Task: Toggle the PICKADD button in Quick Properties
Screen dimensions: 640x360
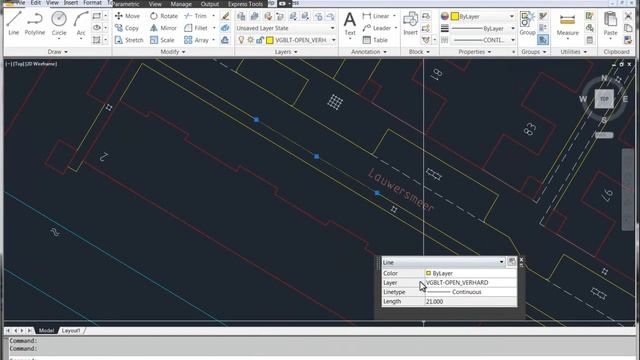Action: click(511, 262)
